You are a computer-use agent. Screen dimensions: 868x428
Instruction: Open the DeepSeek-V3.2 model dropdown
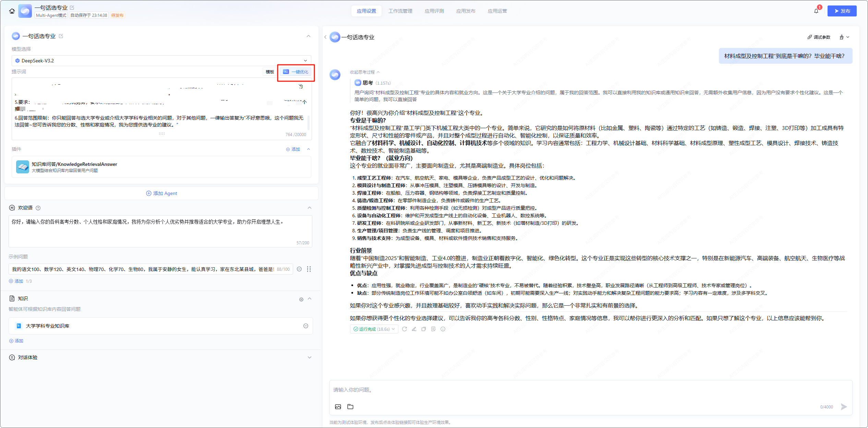coord(161,61)
